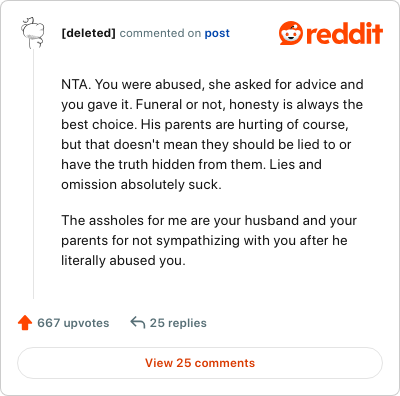Click the deleted user's avatar icon

click(33, 33)
